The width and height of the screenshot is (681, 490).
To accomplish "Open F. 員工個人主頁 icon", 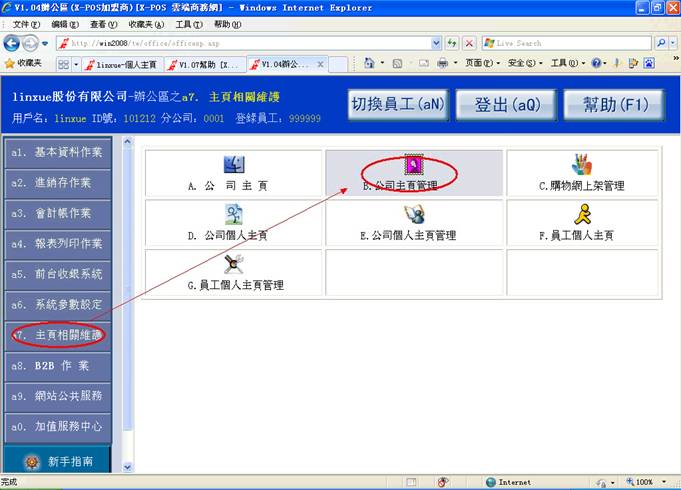I will click(581, 223).
